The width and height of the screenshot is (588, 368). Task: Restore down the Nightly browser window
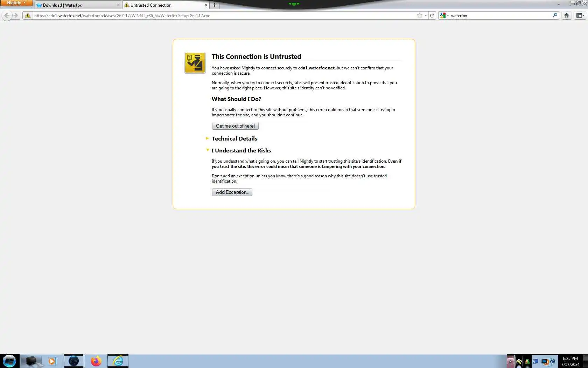578,3
